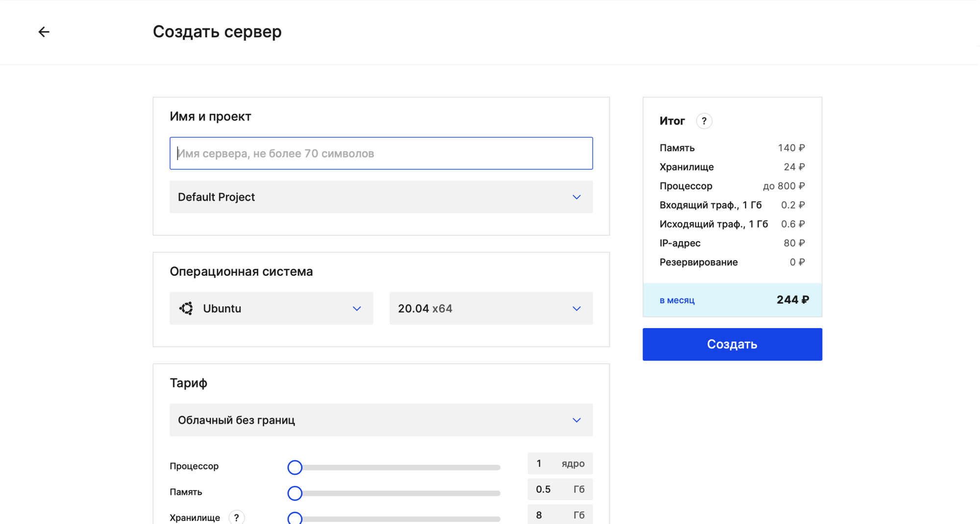
Task: Open the operating system selector showing Ubuntu
Action: pos(271,308)
